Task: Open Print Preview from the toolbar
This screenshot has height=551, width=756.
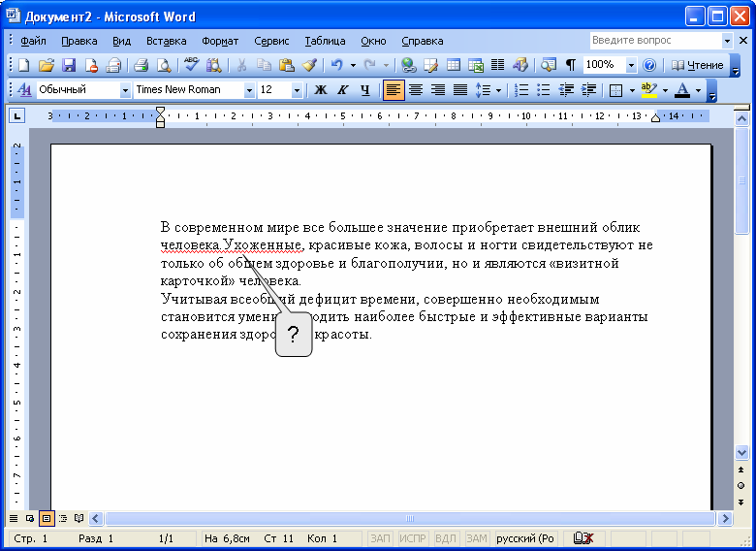Action: click(164, 65)
